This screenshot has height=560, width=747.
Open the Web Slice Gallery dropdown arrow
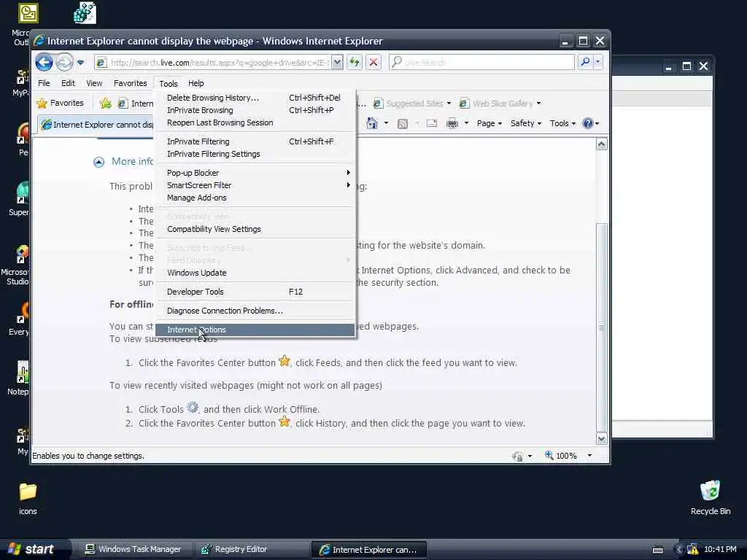click(x=539, y=104)
